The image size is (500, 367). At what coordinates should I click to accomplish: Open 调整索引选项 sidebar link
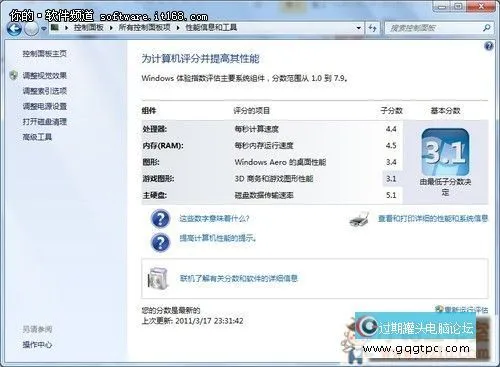click(45, 91)
